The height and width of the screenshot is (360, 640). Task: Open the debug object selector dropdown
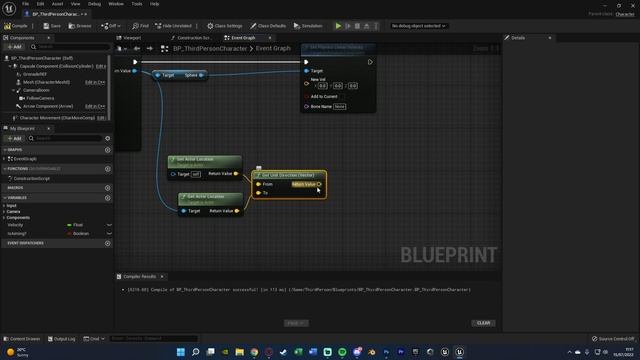(x=418, y=26)
